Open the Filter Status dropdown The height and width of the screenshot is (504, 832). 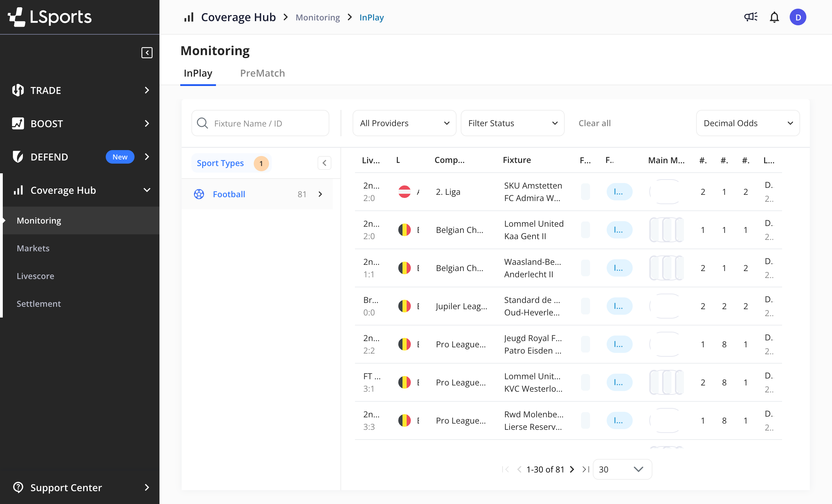tap(512, 123)
